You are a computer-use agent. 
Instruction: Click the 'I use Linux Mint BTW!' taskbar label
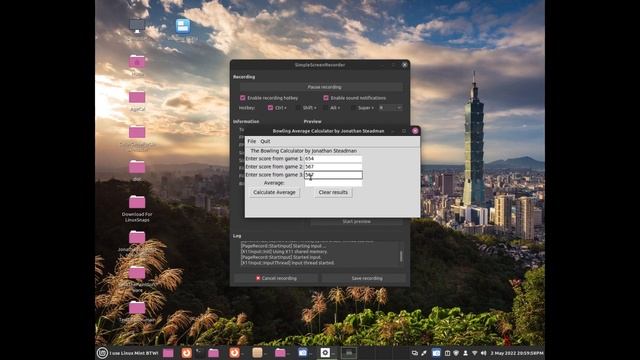pyautogui.click(x=134, y=353)
